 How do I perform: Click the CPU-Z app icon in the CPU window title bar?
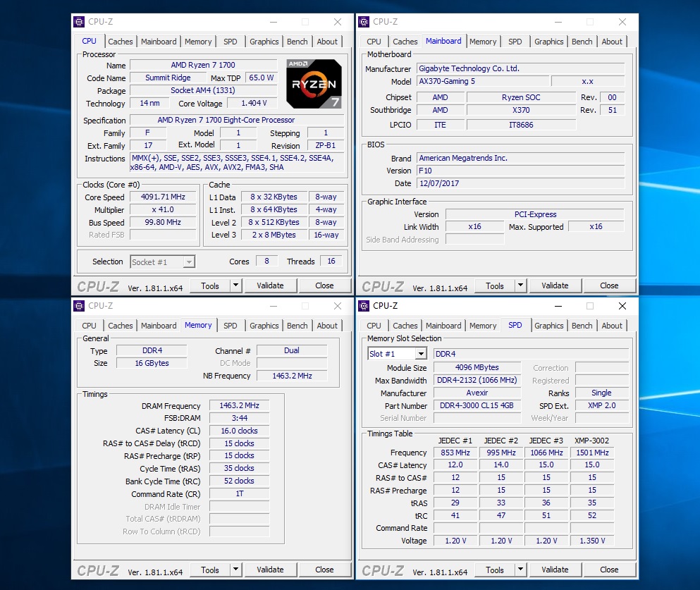click(79, 21)
